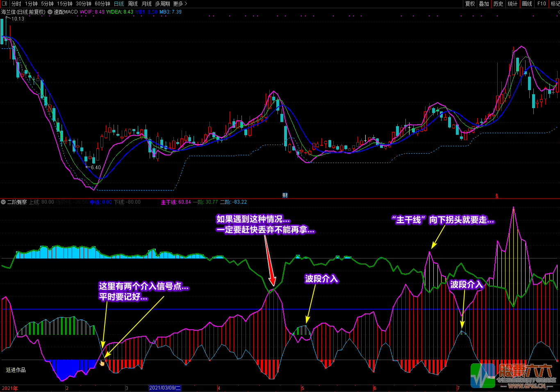Open indicator dropdown beside 速配MACD

(x=50, y=12)
